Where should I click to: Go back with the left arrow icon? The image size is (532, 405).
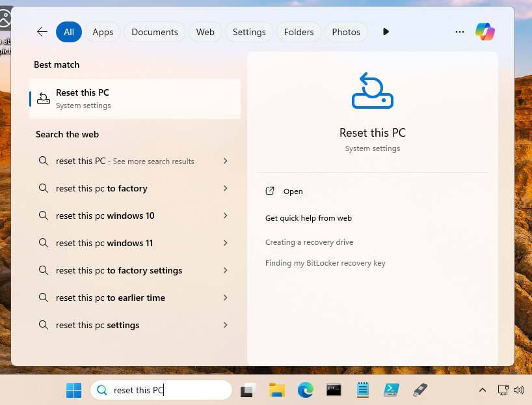point(42,32)
